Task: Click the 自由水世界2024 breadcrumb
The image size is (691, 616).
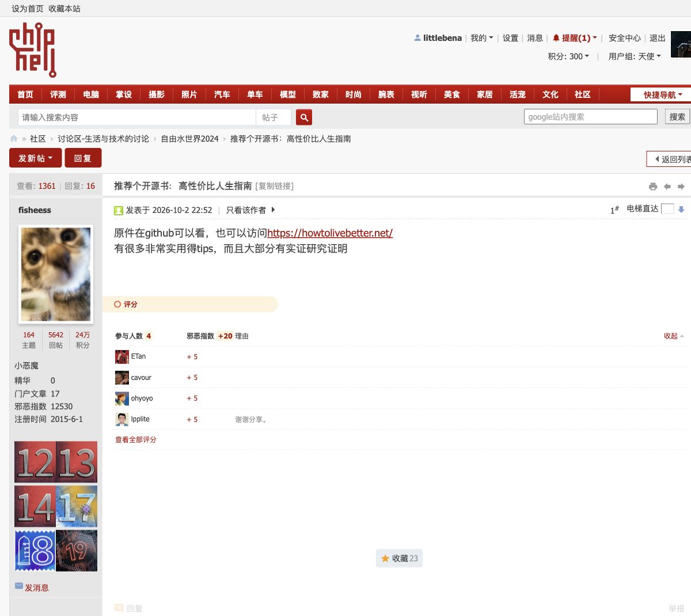Action: click(x=189, y=139)
